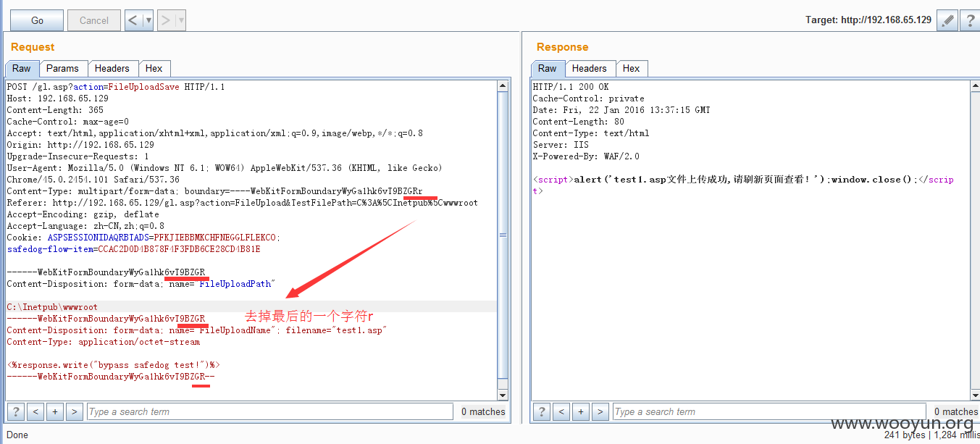Click request search previous match button

click(35, 411)
